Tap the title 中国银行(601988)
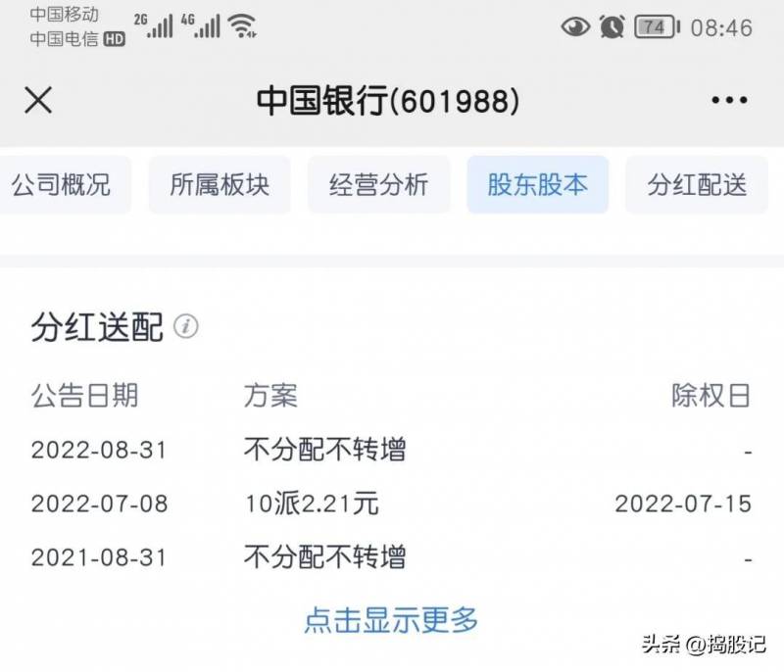 coord(388,101)
